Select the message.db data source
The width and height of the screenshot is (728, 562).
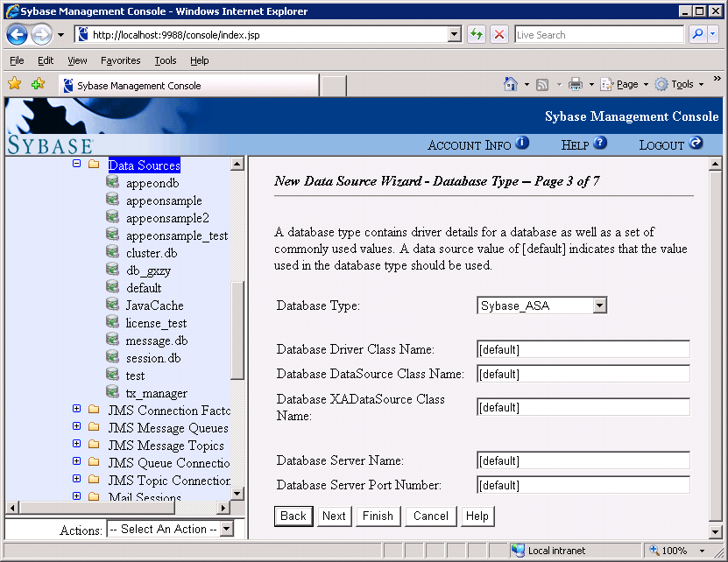point(157,341)
